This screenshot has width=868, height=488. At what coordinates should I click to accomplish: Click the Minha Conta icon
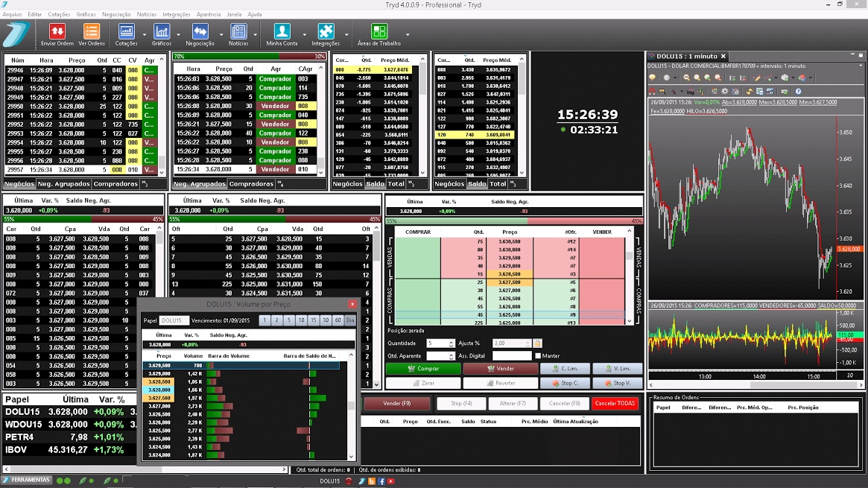pyautogui.click(x=282, y=31)
